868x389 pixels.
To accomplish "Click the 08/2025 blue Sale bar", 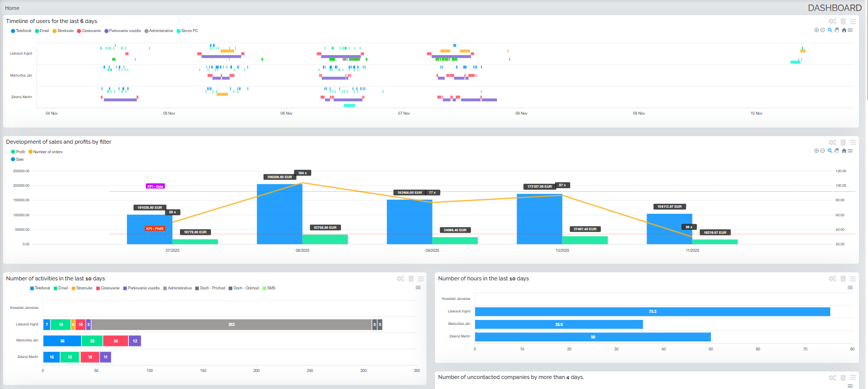I will (x=279, y=214).
